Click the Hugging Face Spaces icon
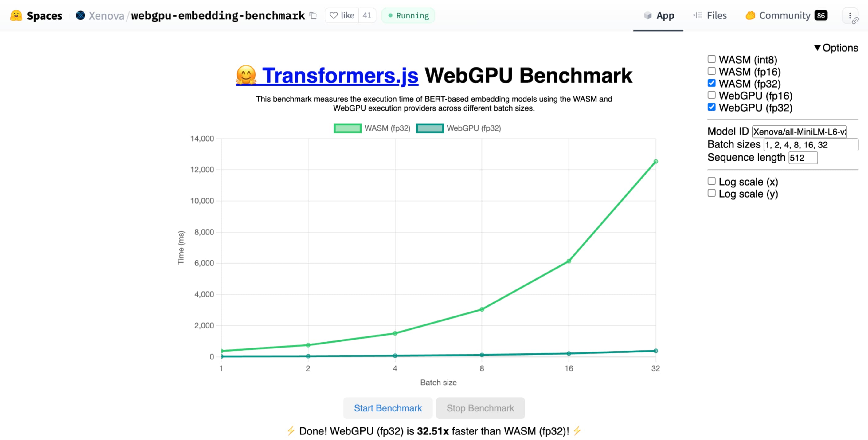Screen dimensions: 868x440 pyautogui.click(x=15, y=15)
